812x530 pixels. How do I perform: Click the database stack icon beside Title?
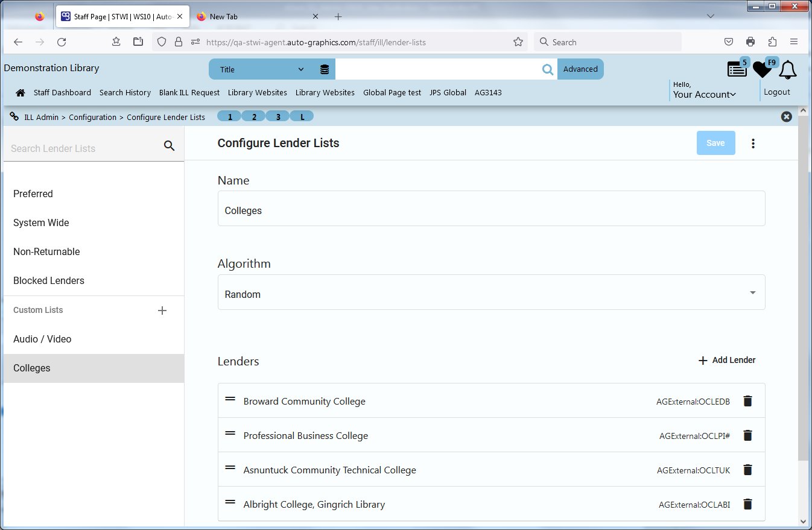pos(325,69)
